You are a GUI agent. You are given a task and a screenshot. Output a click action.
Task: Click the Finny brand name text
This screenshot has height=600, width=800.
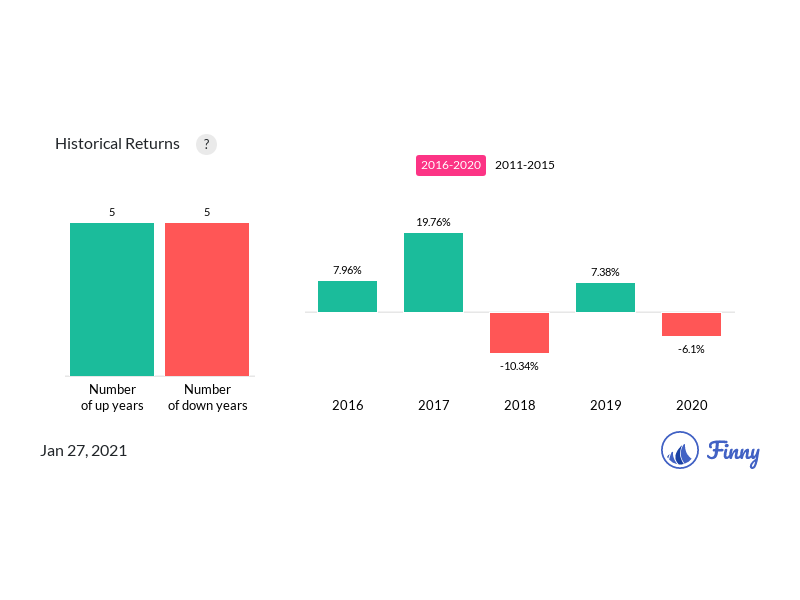tap(733, 452)
